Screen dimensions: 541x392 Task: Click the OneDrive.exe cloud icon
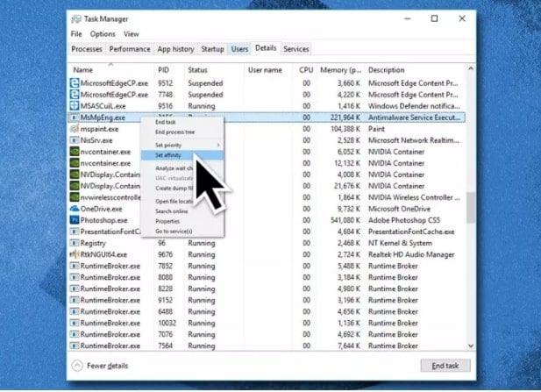(x=75, y=209)
